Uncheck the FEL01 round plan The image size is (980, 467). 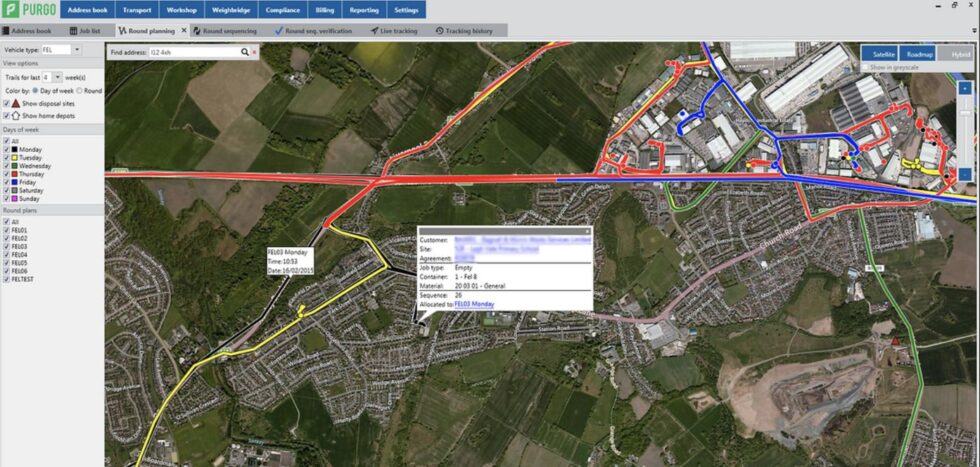[6, 230]
